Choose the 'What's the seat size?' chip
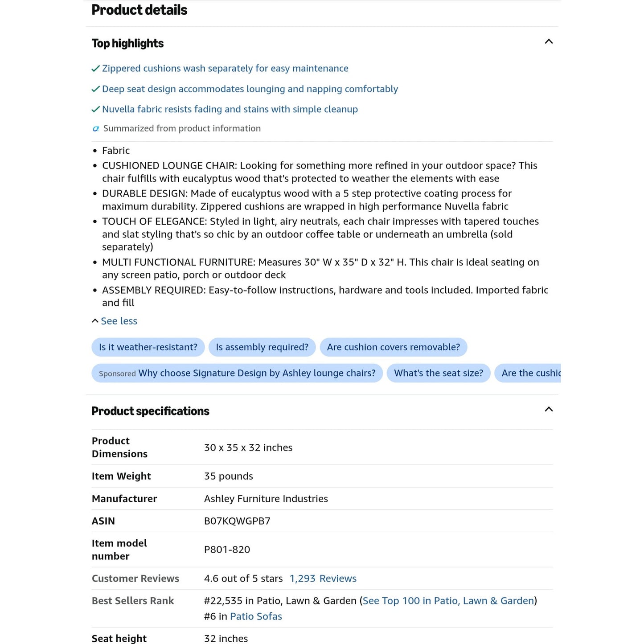 [439, 373]
